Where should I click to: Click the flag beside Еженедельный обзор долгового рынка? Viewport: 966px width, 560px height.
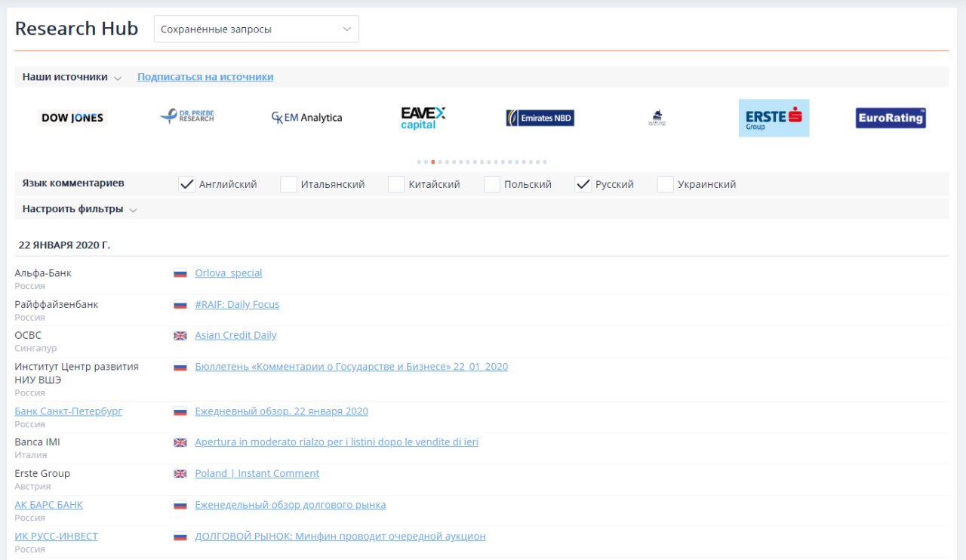click(x=180, y=505)
